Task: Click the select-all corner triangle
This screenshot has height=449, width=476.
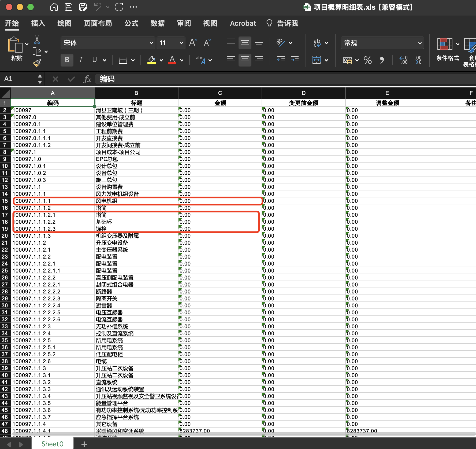Action: pyautogui.click(x=5, y=93)
